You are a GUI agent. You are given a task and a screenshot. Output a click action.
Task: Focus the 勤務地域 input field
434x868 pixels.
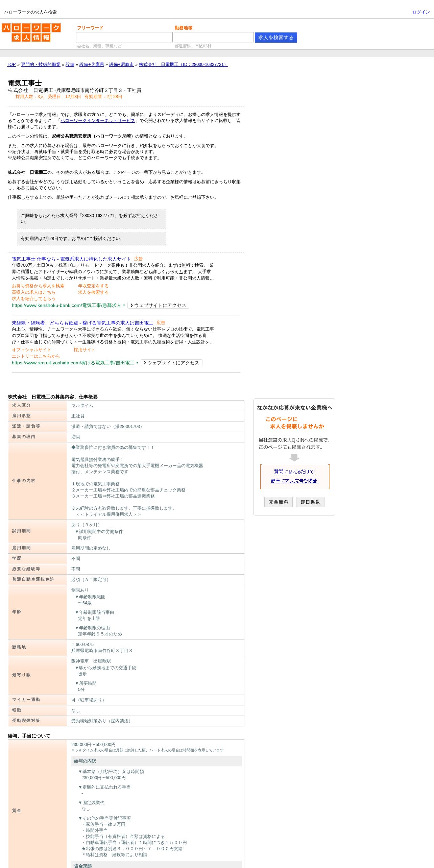pyautogui.click(x=214, y=37)
